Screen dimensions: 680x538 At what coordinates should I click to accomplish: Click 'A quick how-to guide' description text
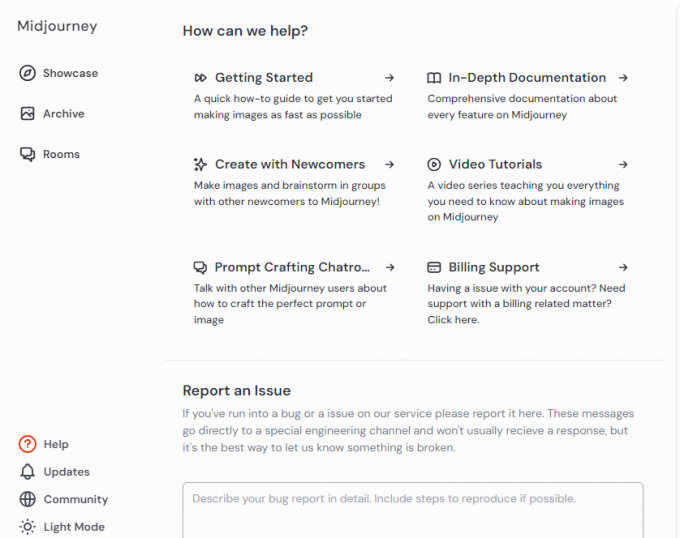(x=293, y=107)
